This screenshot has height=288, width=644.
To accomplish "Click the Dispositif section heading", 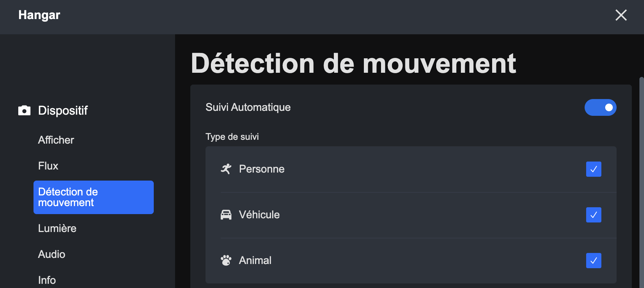I will (x=63, y=110).
